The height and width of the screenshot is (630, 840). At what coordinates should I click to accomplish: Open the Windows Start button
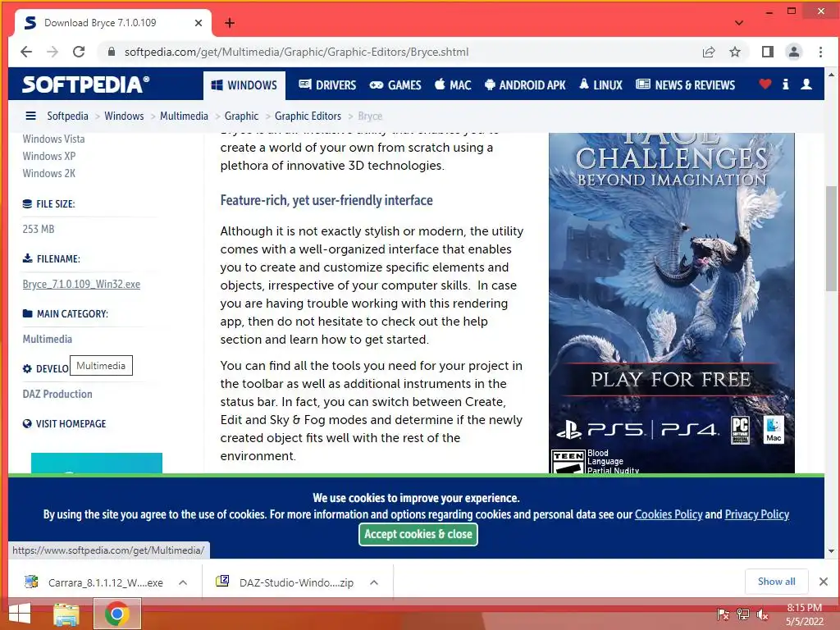pos(20,614)
